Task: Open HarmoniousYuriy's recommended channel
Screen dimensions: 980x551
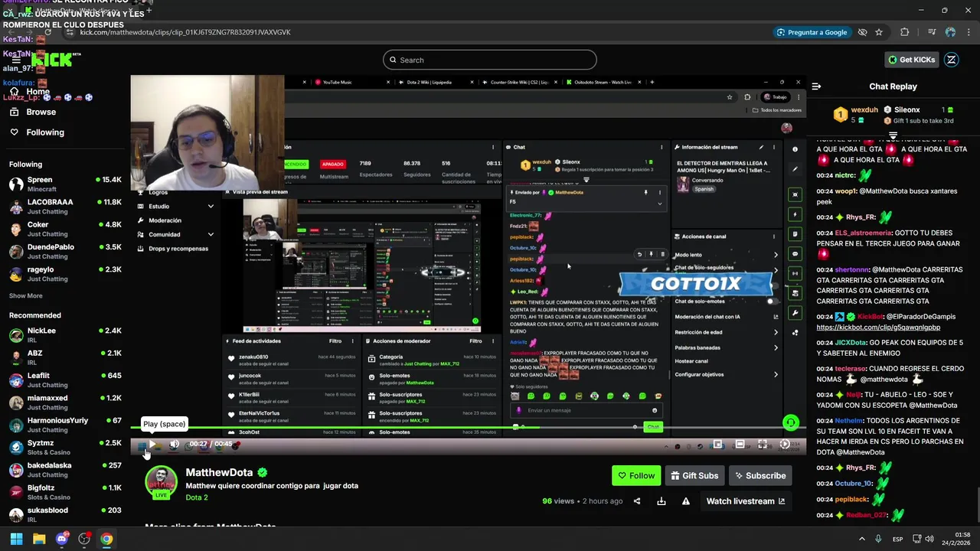Action: (x=64, y=425)
